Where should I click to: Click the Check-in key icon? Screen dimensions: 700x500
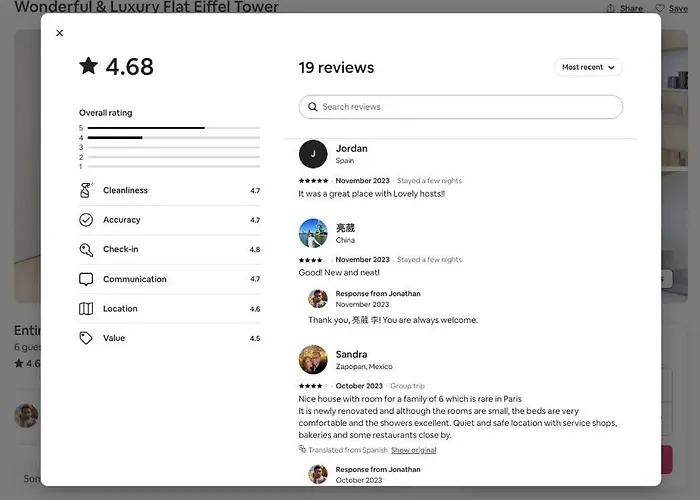(x=86, y=250)
